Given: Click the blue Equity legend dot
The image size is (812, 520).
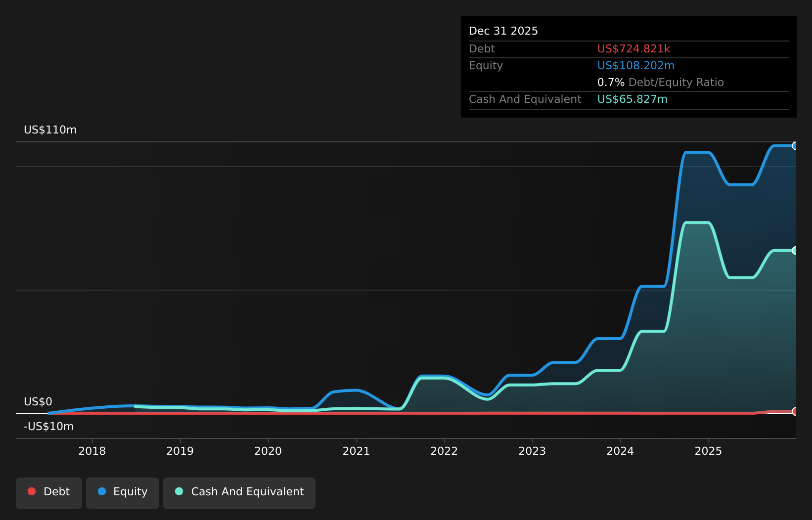Looking at the screenshot, I should 102,491.
